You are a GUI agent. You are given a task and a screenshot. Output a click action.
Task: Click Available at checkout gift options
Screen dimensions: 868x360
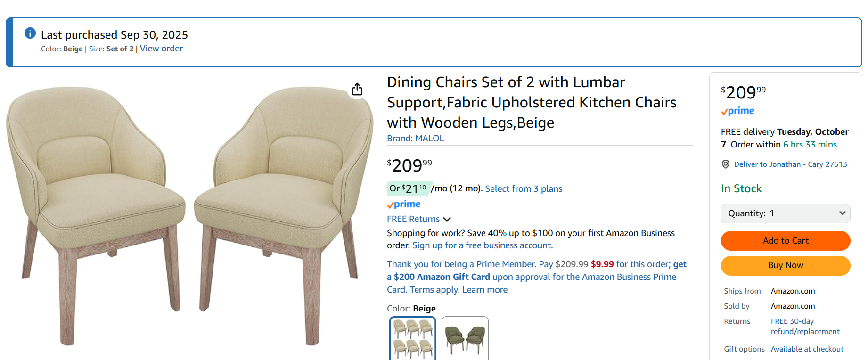807,349
